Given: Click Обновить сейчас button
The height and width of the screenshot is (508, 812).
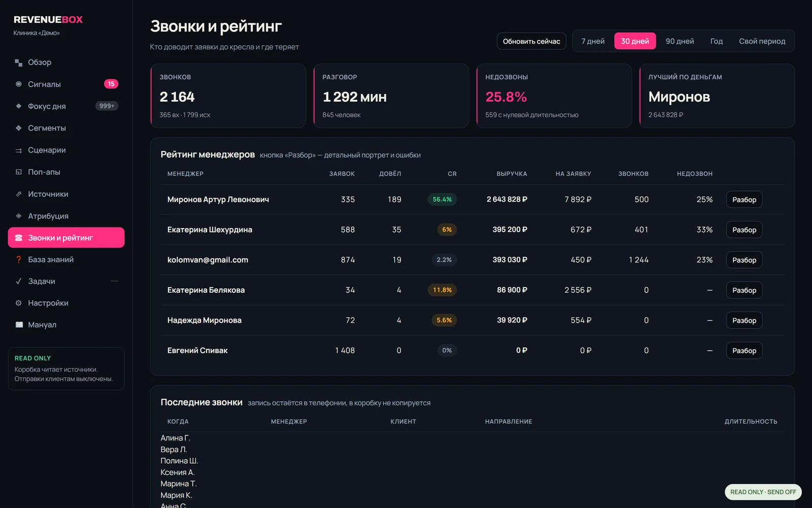Looking at the screenshot, I should tap(531, 41).
